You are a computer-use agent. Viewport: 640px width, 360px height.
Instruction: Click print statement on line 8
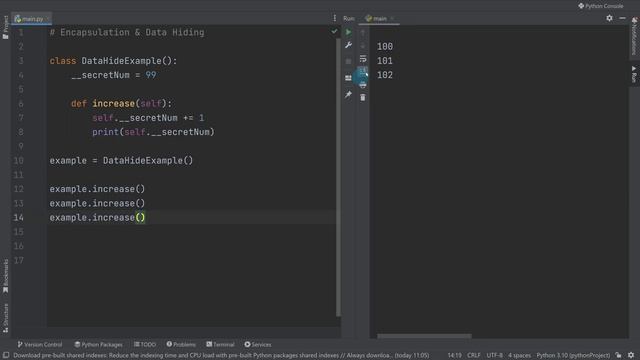[153, 132]
